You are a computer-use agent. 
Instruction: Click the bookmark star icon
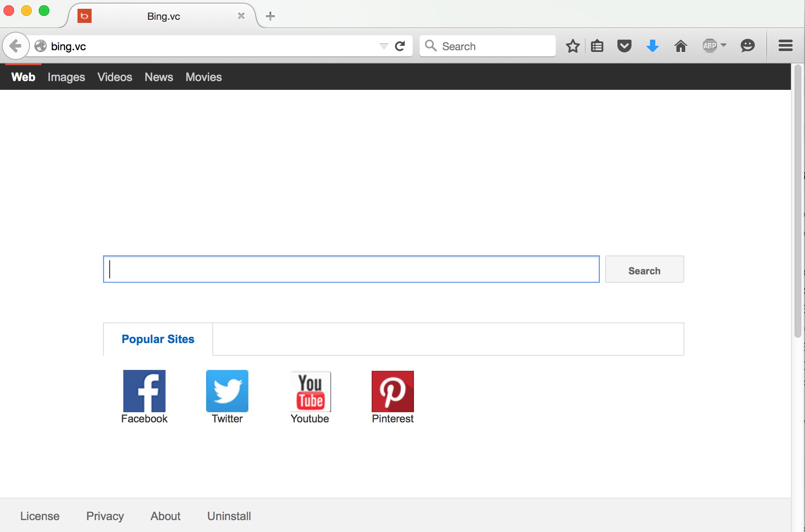tap(572, 46)
